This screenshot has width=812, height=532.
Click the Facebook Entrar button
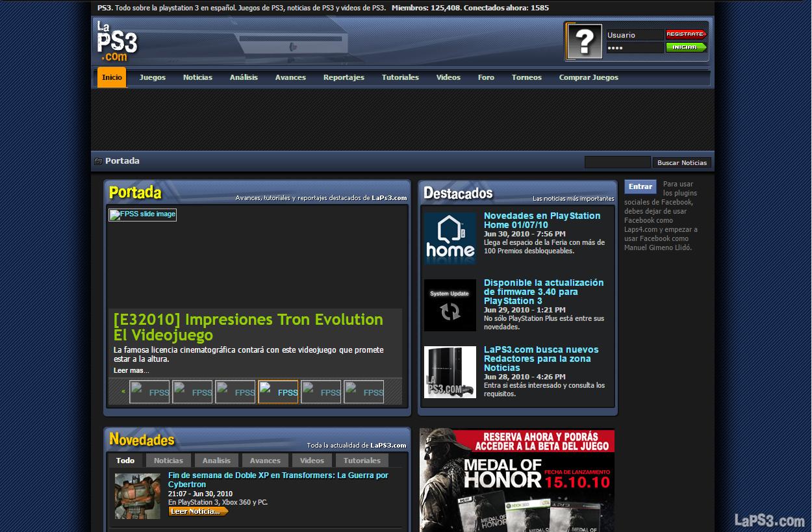click(640, 187)
